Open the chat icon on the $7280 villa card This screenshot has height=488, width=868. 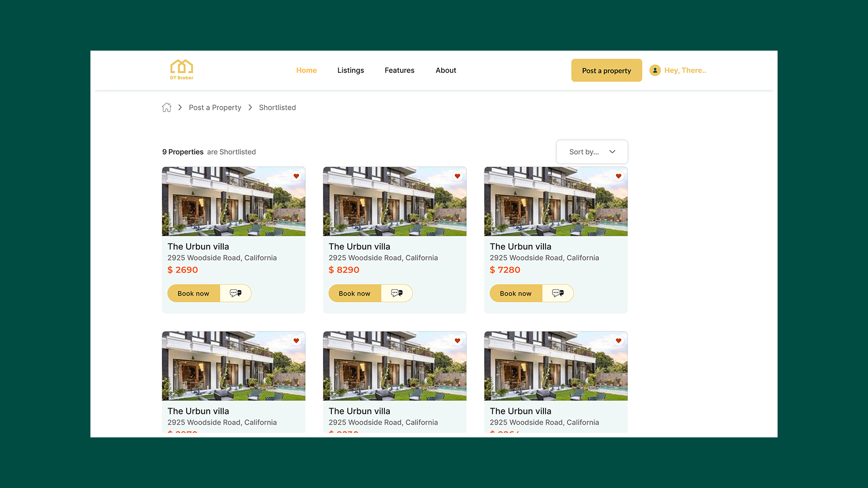click(x=558, y=293)
